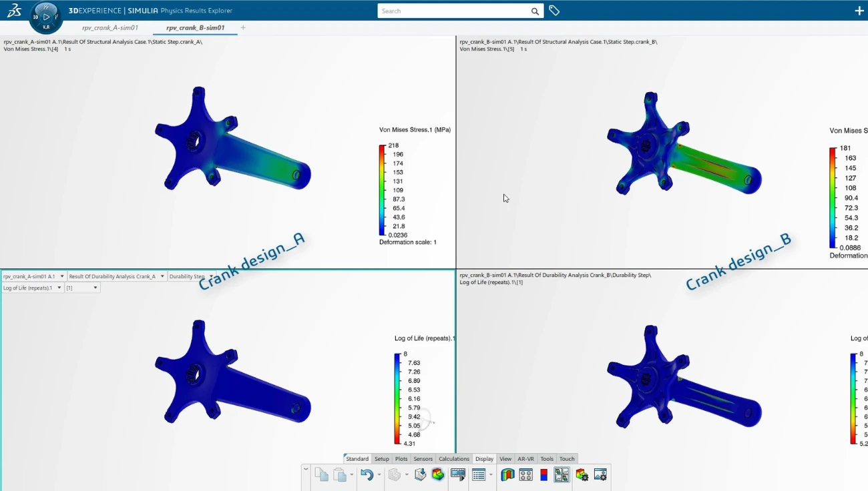The height and width of the screenshot is (491, 868).
Task: Click the plus icon at top right
Action: [859, 11]
